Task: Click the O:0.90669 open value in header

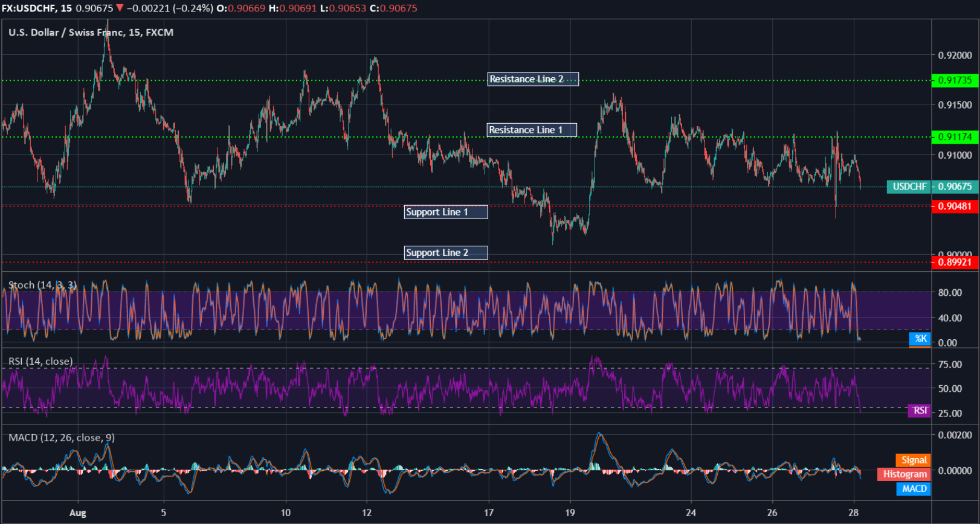Action: [241, 8]
